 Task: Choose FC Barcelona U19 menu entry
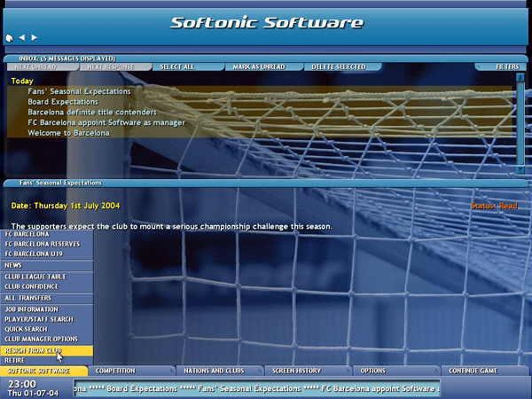click(46, 254)
